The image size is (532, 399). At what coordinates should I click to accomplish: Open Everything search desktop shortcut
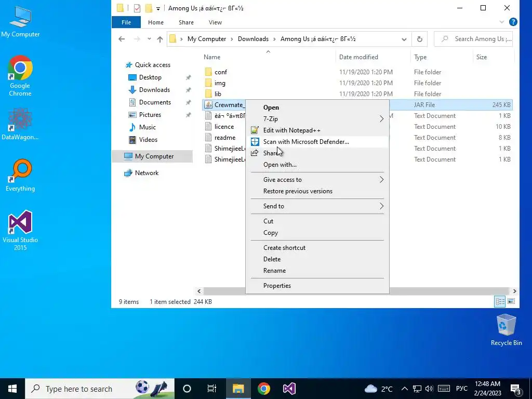coord(20,175)
